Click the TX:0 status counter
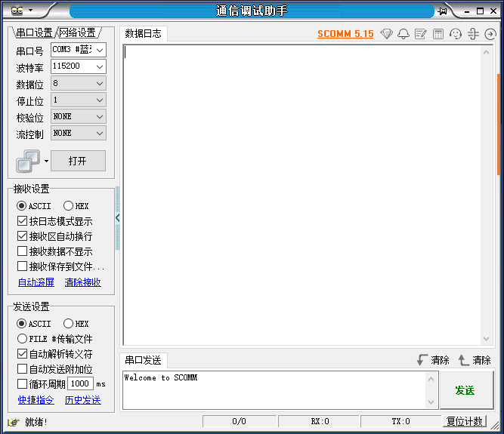This screenshot has width=504, height=434. point(400,421)
